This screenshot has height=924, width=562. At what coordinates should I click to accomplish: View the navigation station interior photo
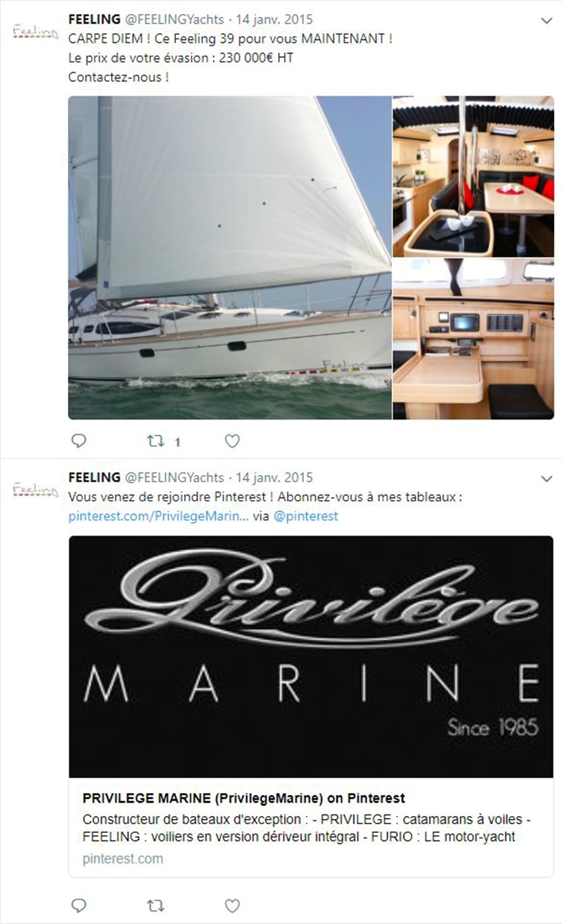coord(473,339)
